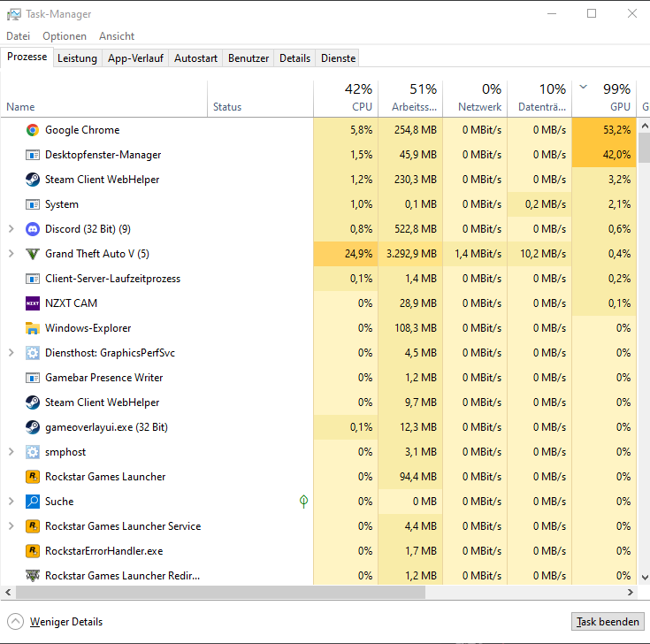The image size is (650, 644).
Task: Switch to the Dienste tab
Action: click(x=338, y=58)
